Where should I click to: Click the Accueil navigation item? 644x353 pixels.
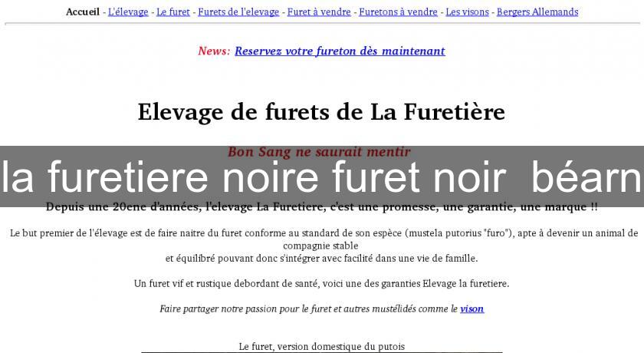(83, 12)
